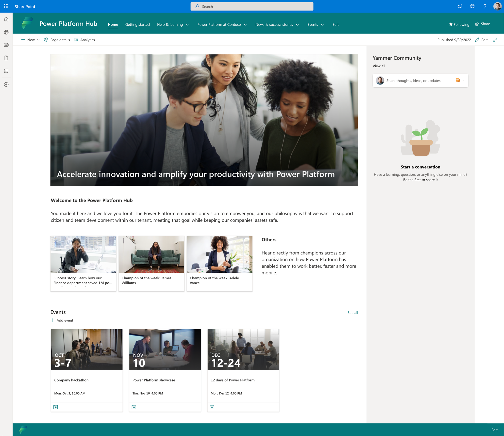
Task: Select the Getting started navigation tab
Action: tap(137, 24)
